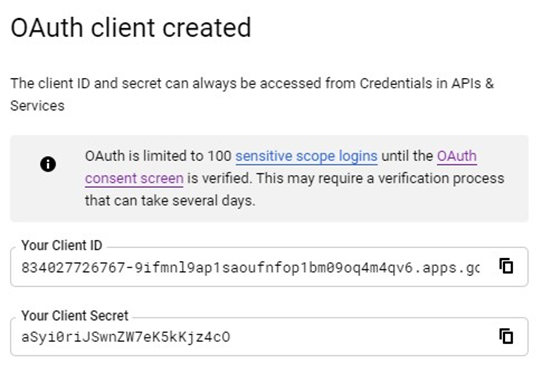Click the word Services in the description
The width and height of the screenshot is (542, 383).
point(37,106)
